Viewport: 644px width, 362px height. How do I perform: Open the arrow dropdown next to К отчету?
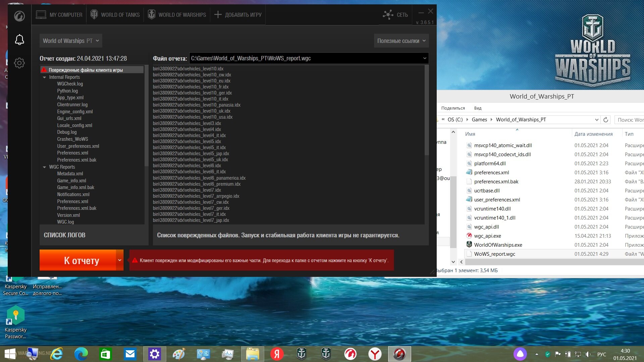pyautogui.click(x=120, y=260)
